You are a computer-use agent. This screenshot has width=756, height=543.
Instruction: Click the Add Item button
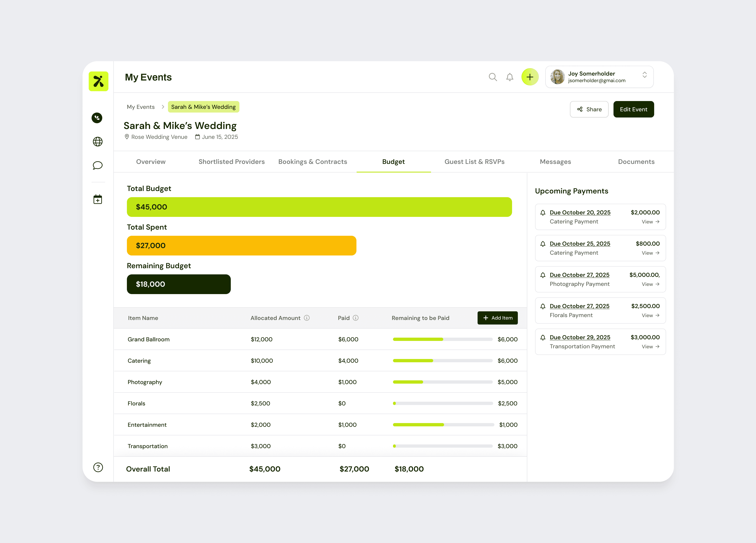497,318
